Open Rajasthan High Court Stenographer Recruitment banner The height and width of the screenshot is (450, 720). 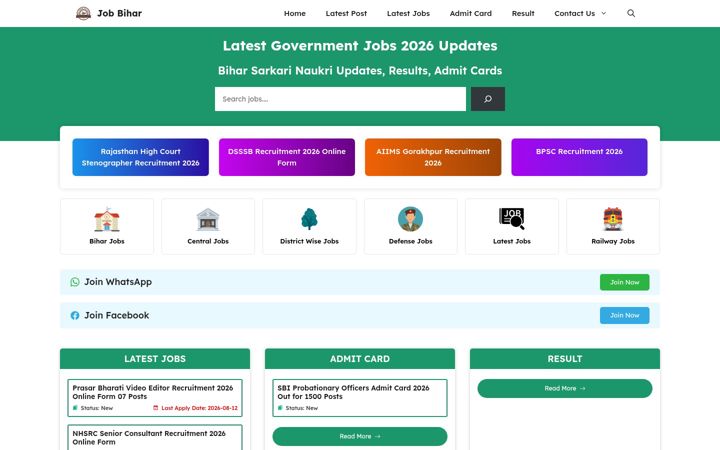click(x=141, y=157)
